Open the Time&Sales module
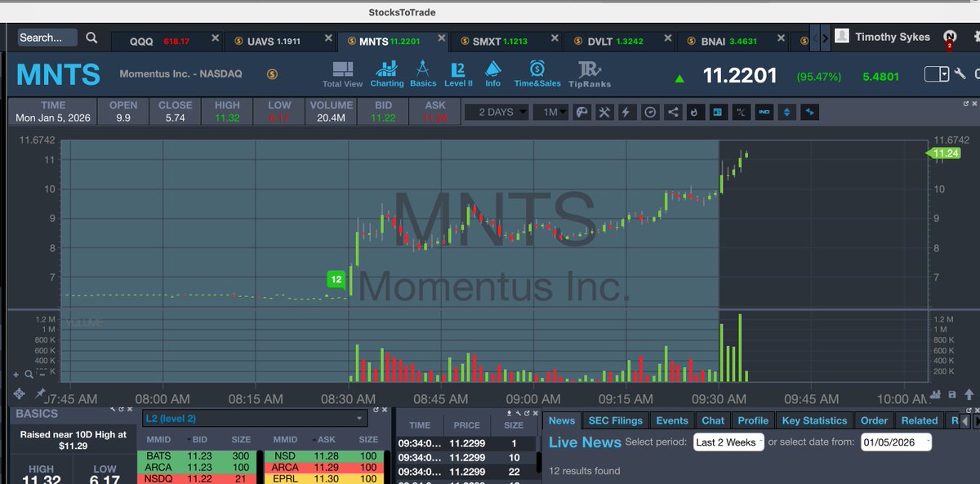The height and width of the screenshot is (484, 980). [537, 74]
